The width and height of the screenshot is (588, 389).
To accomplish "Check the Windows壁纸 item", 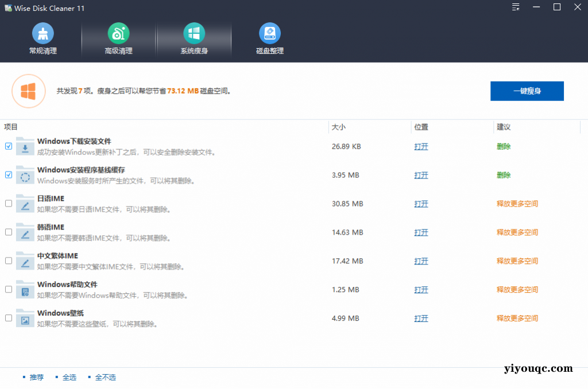I will (9, 318).
